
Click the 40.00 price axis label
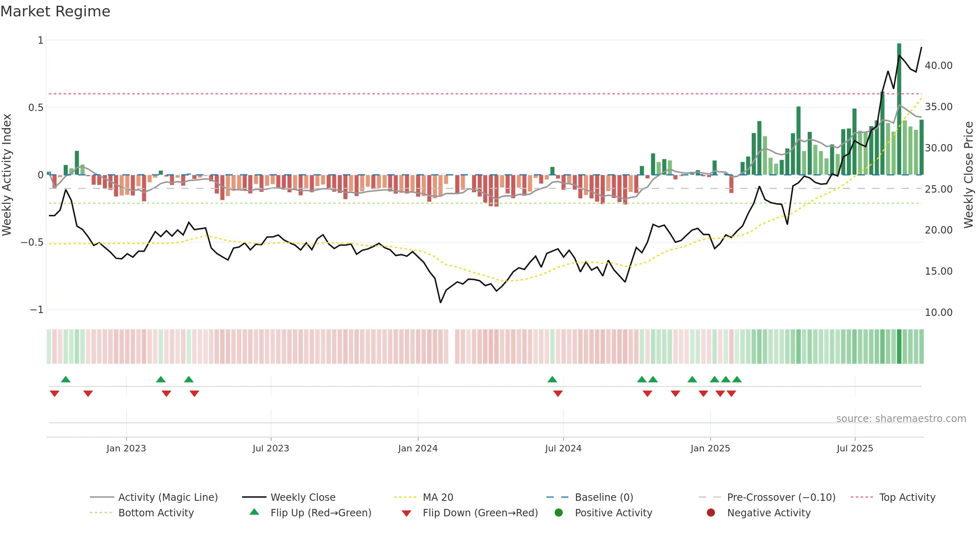pyautogui.click(x=938, y=66)
